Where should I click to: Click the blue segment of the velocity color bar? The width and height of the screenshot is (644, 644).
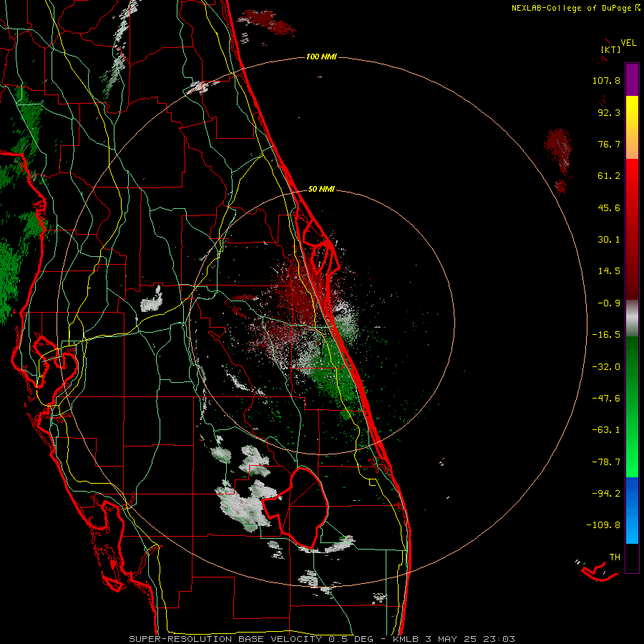point(632,510)
